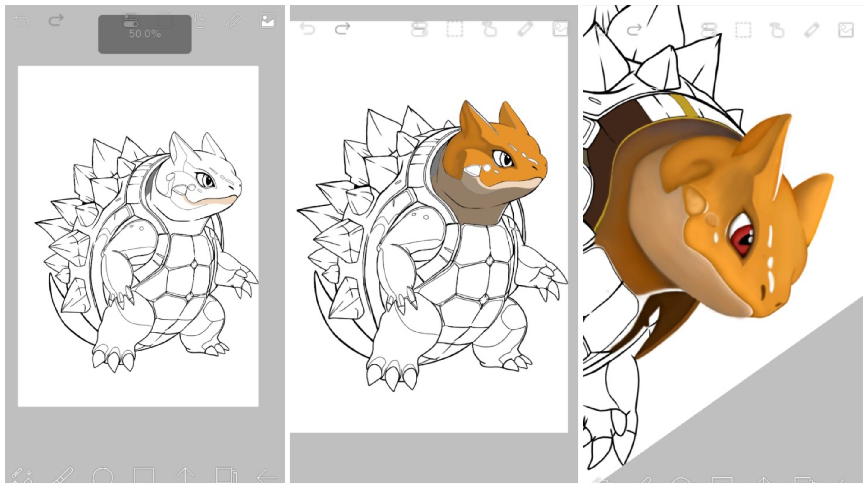Open stabilizer hand icon in left panel
Screen dimensions: 868x488
click(199, 20)
